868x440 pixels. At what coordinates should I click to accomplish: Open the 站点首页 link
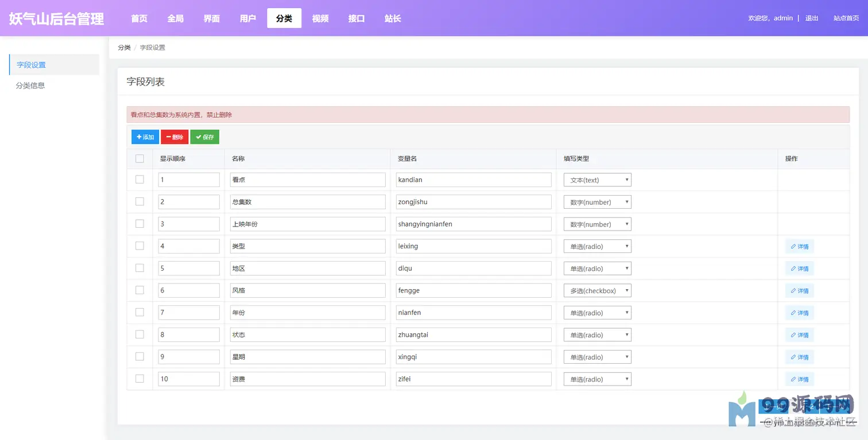click(846, 18)
